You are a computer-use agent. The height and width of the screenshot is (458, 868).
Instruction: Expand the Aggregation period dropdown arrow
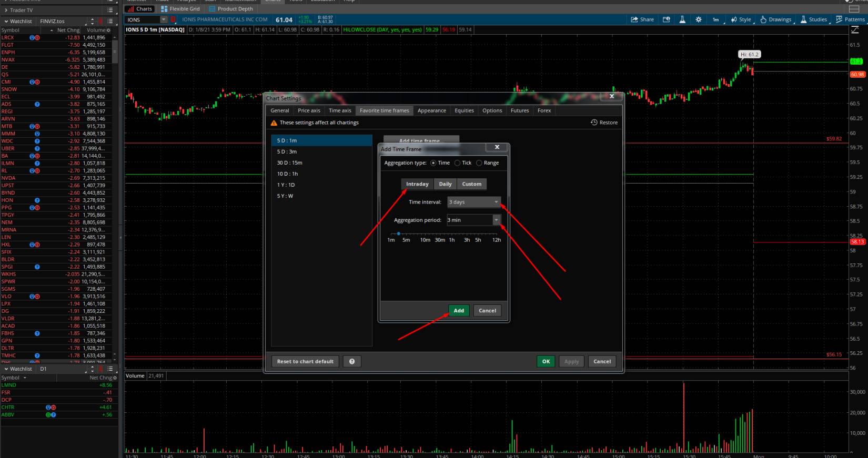496,220
